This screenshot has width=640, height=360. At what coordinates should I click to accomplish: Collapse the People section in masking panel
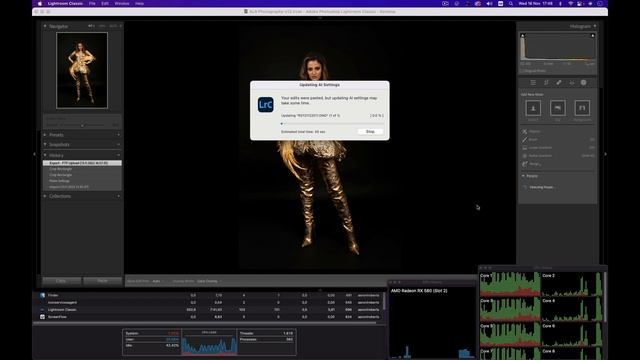point(523,176)
